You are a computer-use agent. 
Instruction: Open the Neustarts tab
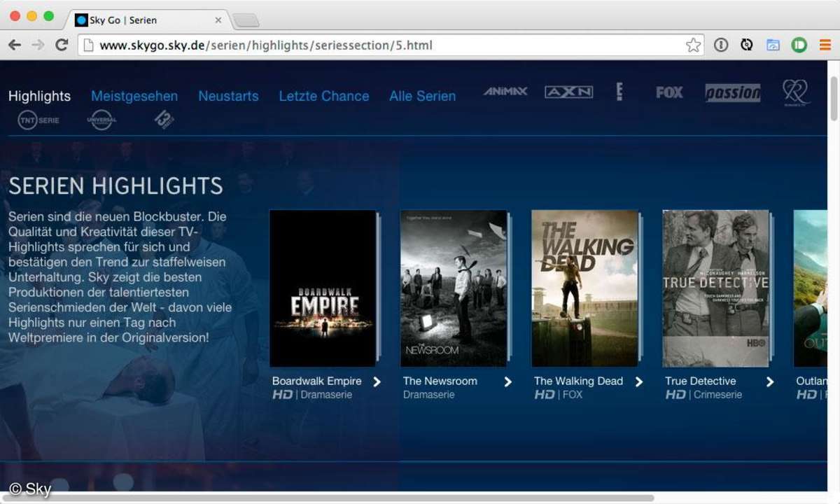(x=228, y=96)
